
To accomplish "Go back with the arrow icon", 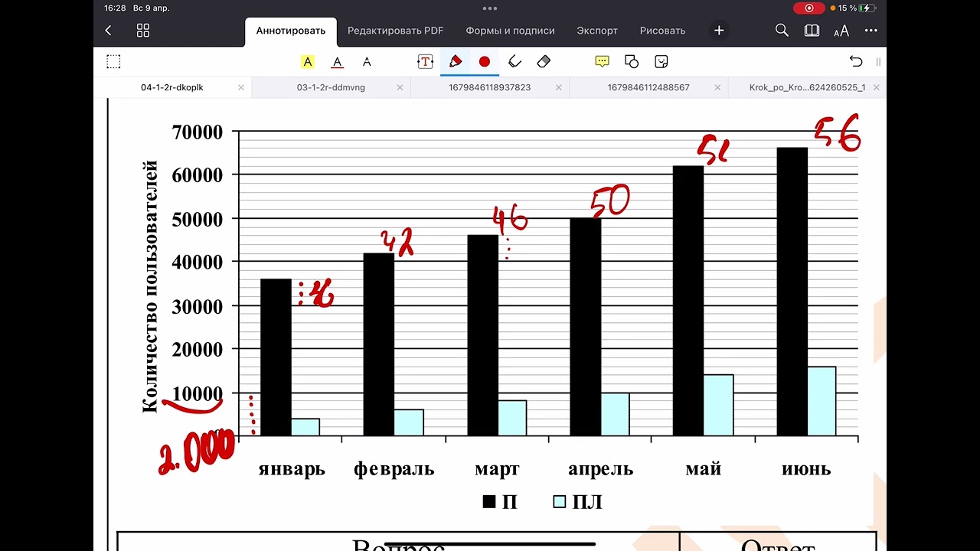I will point(108,31).
